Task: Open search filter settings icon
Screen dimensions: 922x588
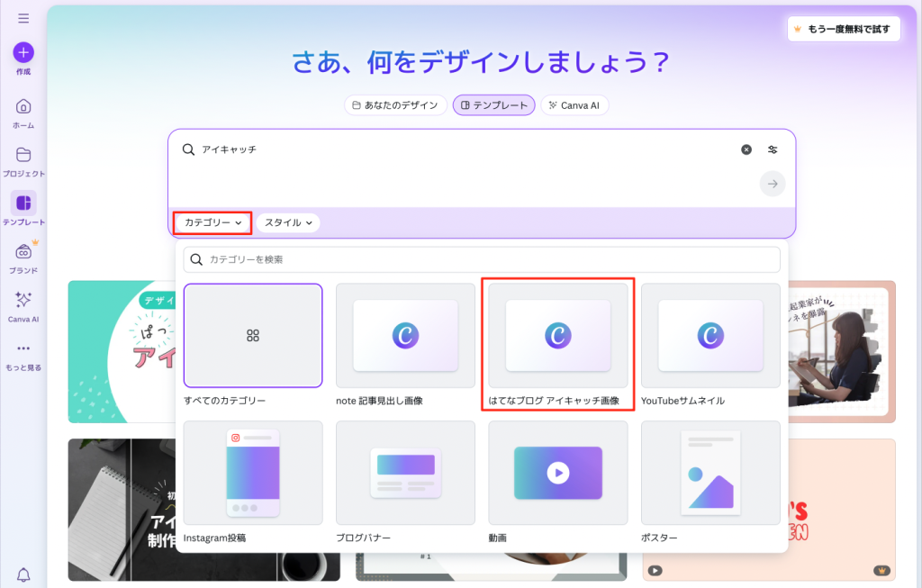Action: click(773, 149)
